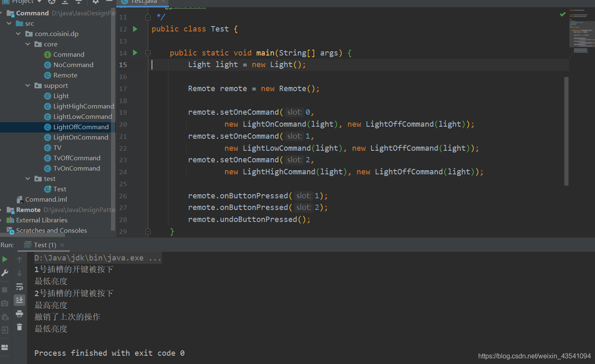Toggle soft-wrap in the console
The height and width of the screenshot is (364, 595).
point(19,287)
